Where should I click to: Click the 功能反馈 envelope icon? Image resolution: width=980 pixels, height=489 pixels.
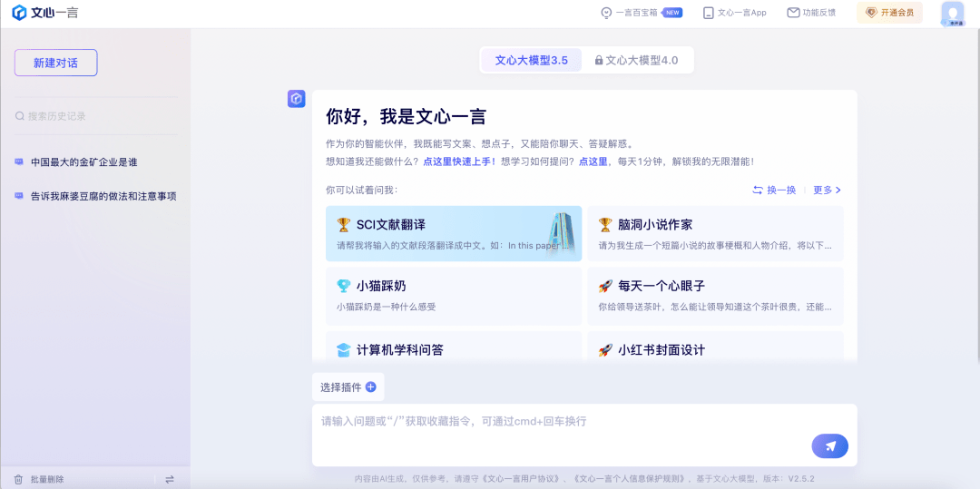point(793,13)
